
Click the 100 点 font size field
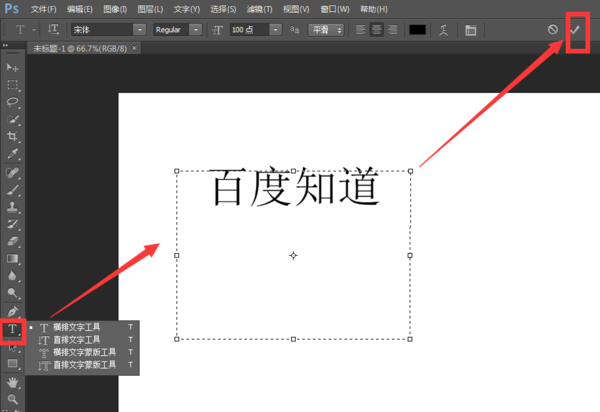(x=249, y=30)
